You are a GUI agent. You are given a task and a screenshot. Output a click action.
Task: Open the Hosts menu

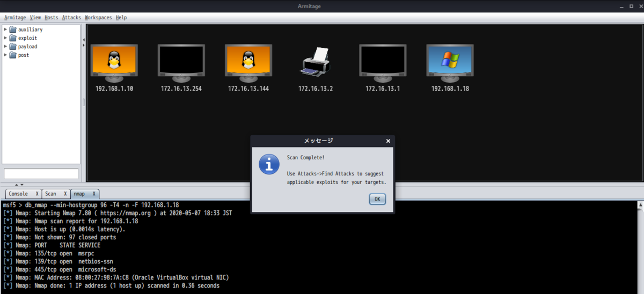click(52, 18)
